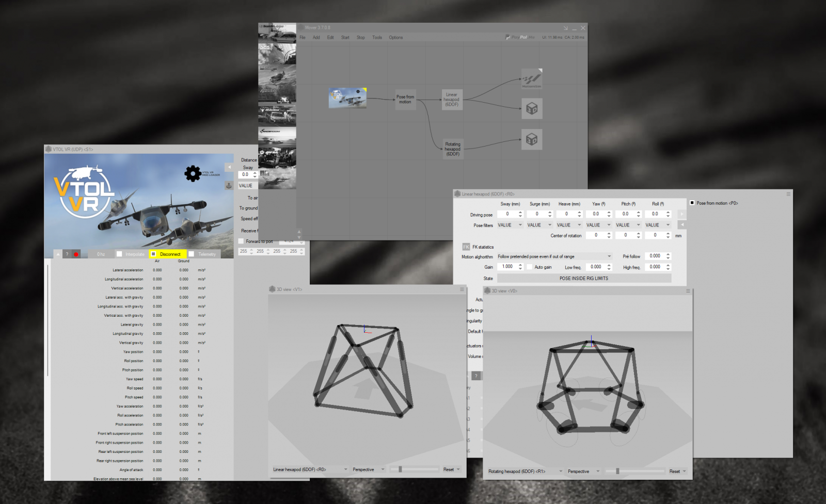Select the upper 3D view node icon

point(532,109)
